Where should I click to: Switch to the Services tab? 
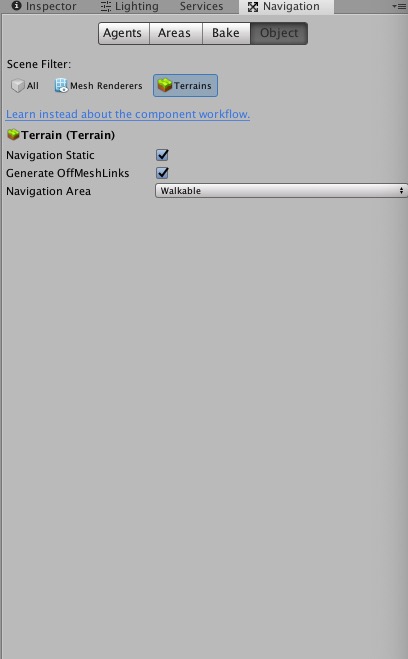pos(201,6)
